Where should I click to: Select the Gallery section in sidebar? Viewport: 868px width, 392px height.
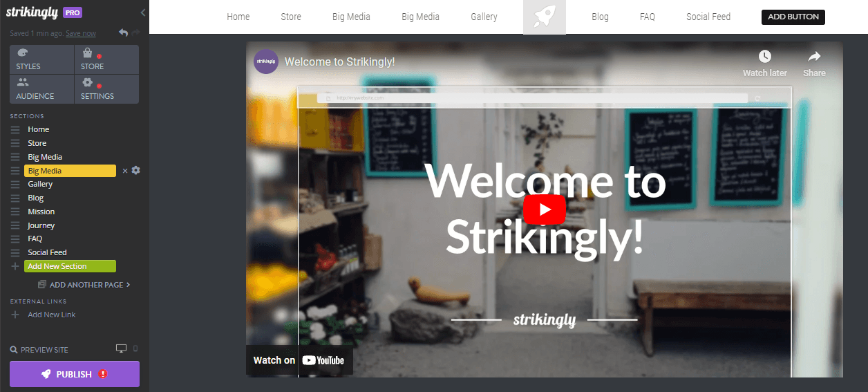click(40, 184)
